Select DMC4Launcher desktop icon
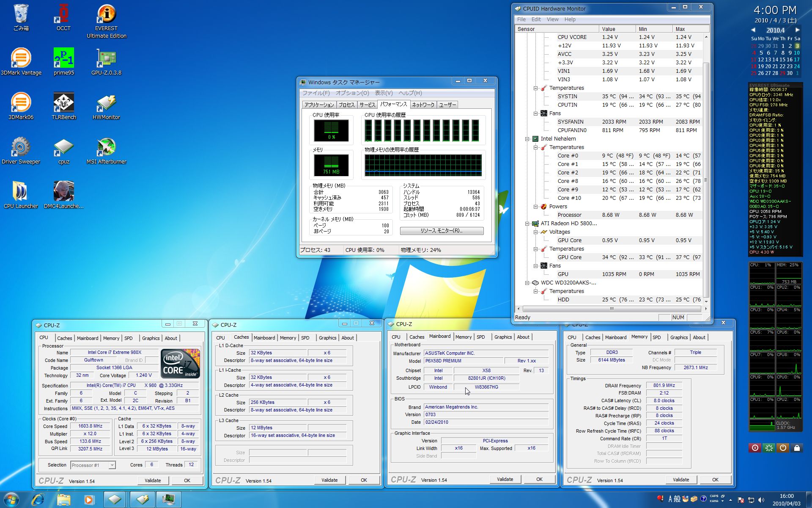The image size is (812, 508). point(63,195)
